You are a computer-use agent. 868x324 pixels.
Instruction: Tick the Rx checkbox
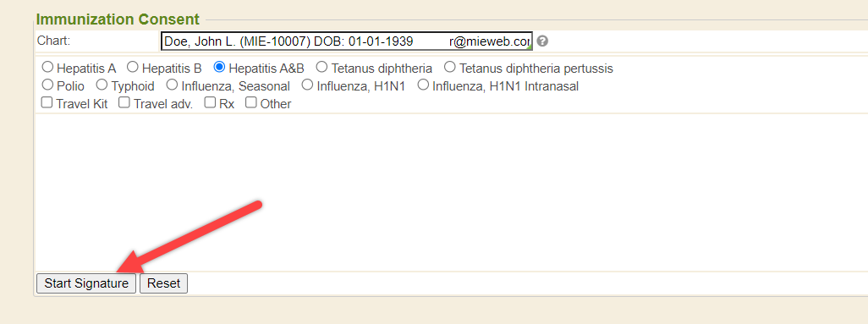210,102
